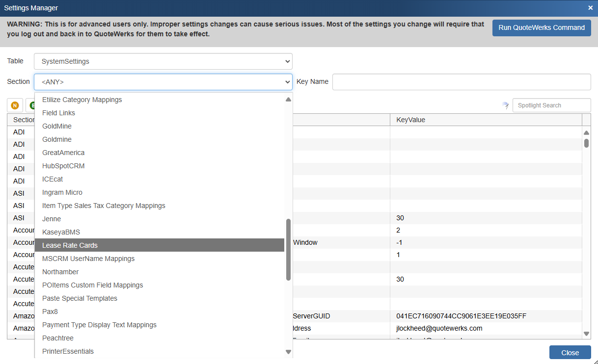Image resolution: width=598 pixels, height=364 pixels.
Task: Click the table scrollbar down arrow
Action: [586, 334]
